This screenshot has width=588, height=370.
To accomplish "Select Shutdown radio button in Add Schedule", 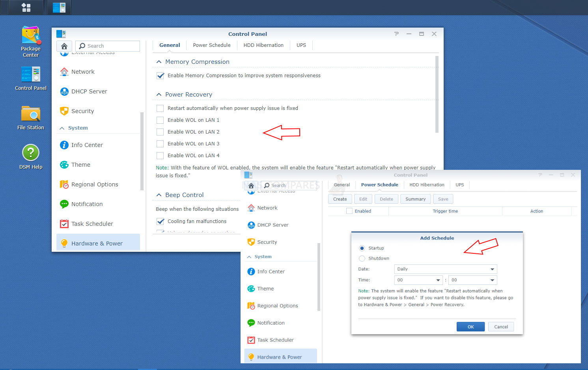I will [362, 258].
